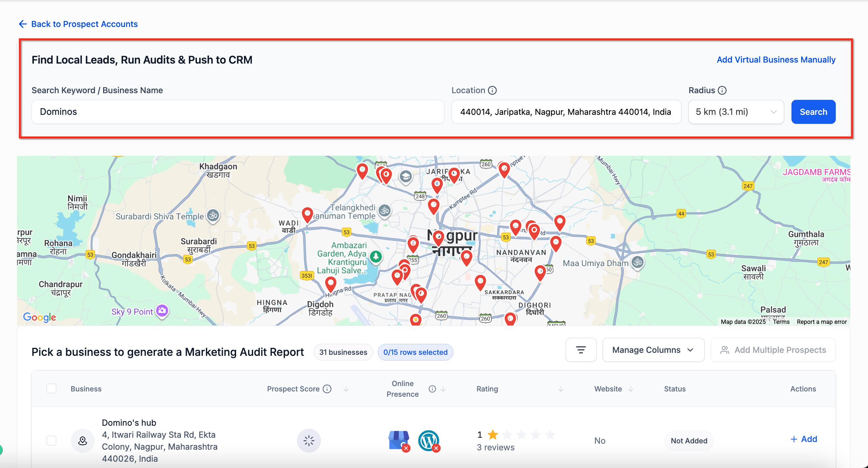Open the filter icon button
This screenshot has height=468, width=868.
(x=581, y=350)
